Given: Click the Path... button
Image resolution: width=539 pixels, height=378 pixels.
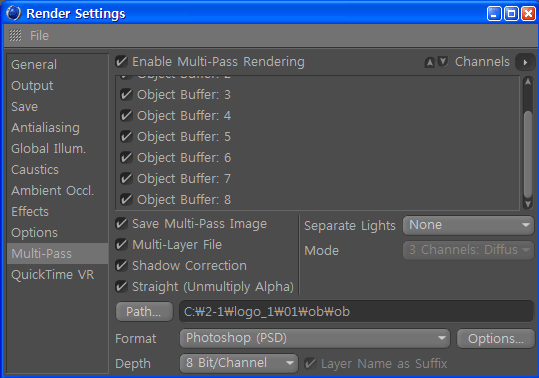Looking at the screenshot, I should (x=144, y=312).
